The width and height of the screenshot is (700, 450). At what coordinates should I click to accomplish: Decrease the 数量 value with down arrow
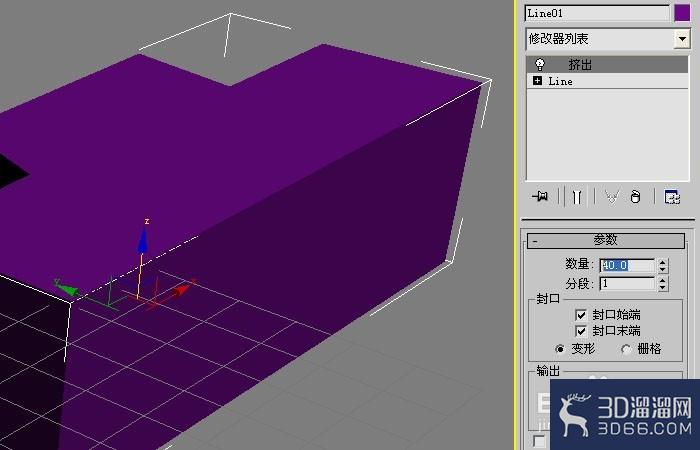pyautogui.click(x=662, y=269)
